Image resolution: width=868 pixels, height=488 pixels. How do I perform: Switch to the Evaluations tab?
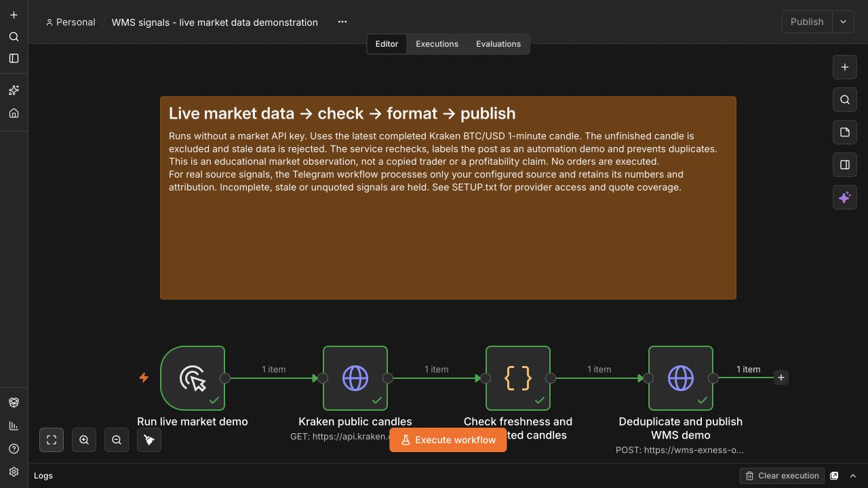[x=498, y=44]
